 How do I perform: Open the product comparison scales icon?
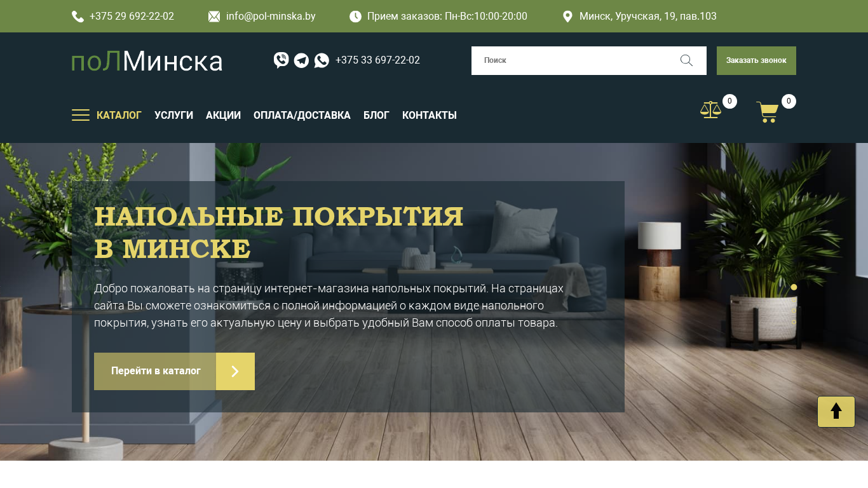(x=711, y=110)
